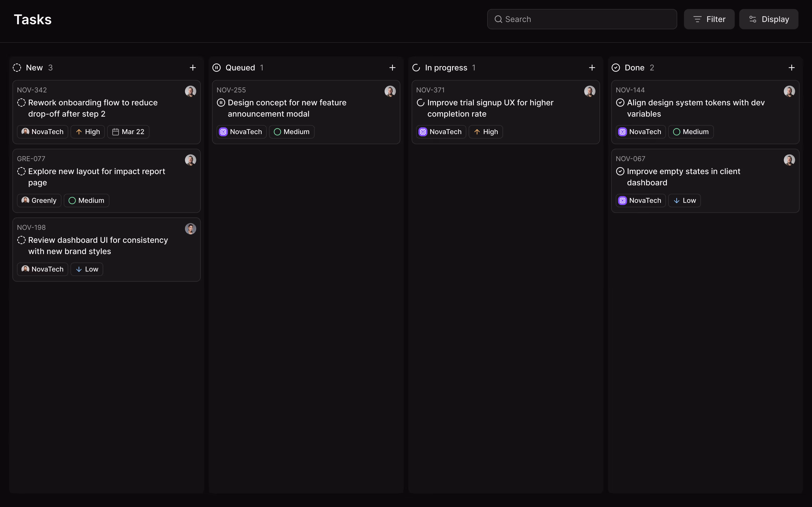812x507 pixels.
Task: Click the dashed circle icon beside New
Action: point(17,67)
